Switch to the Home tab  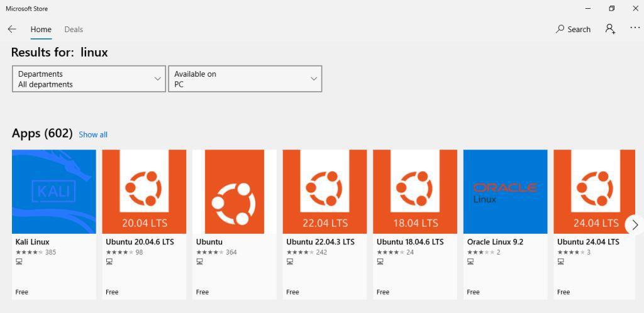point(41,30)
